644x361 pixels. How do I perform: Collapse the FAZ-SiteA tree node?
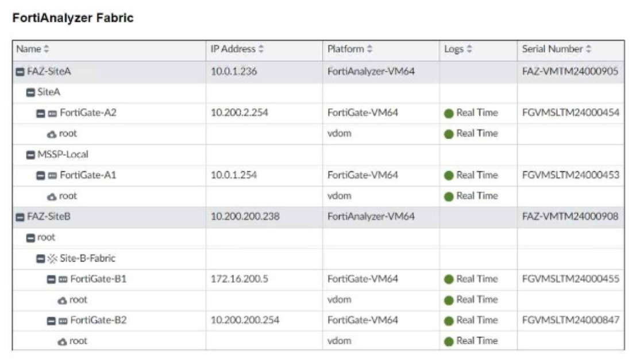20,72
